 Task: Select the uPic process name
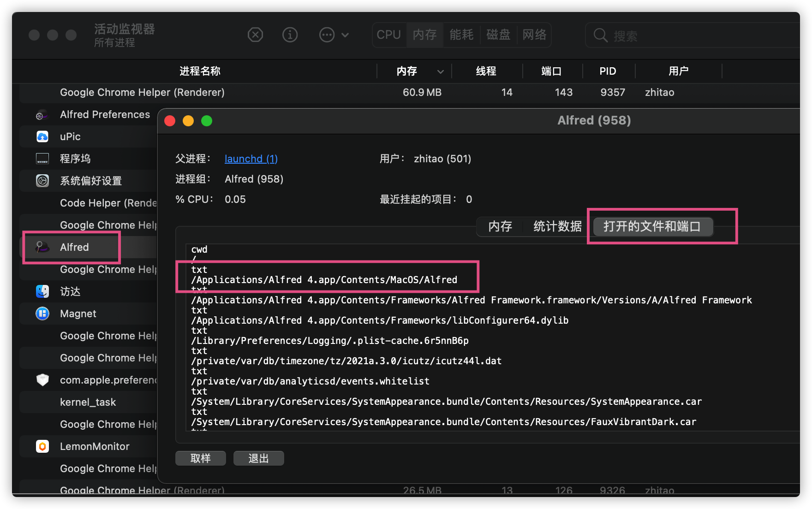point(70,136)
